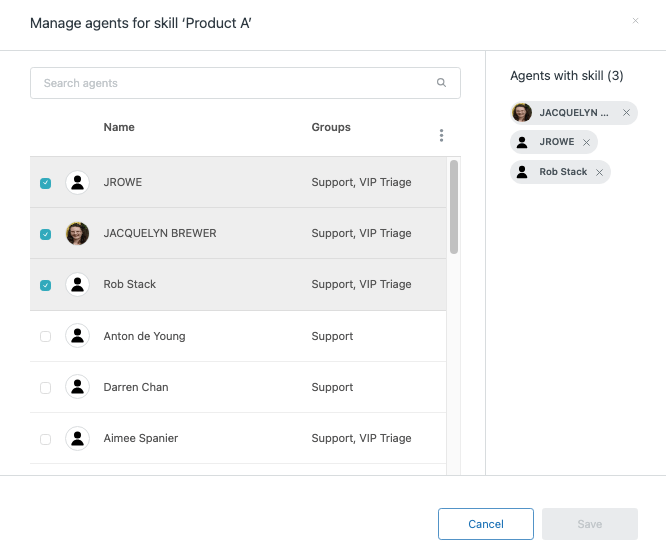Viewport: 666px width, 556px height.
Task: Click Darren Chan's avatar icon
Action: (77, 387)
